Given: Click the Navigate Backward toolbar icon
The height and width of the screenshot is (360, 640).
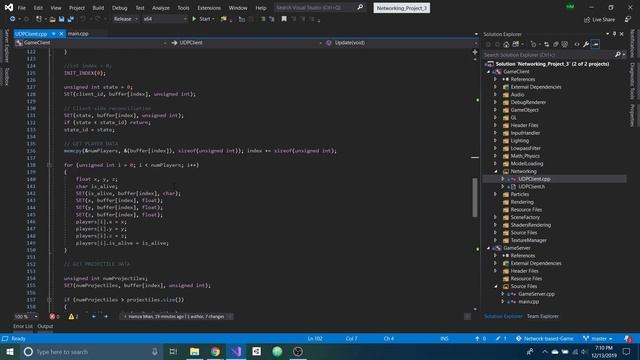Looking at the screenshot, I should point(13,19).
